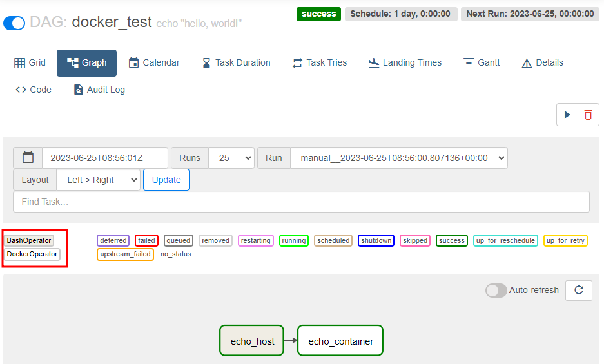The height and width of the screenshot is (364, 604).
Task: Select the echo_host task node
Action: 252,341
